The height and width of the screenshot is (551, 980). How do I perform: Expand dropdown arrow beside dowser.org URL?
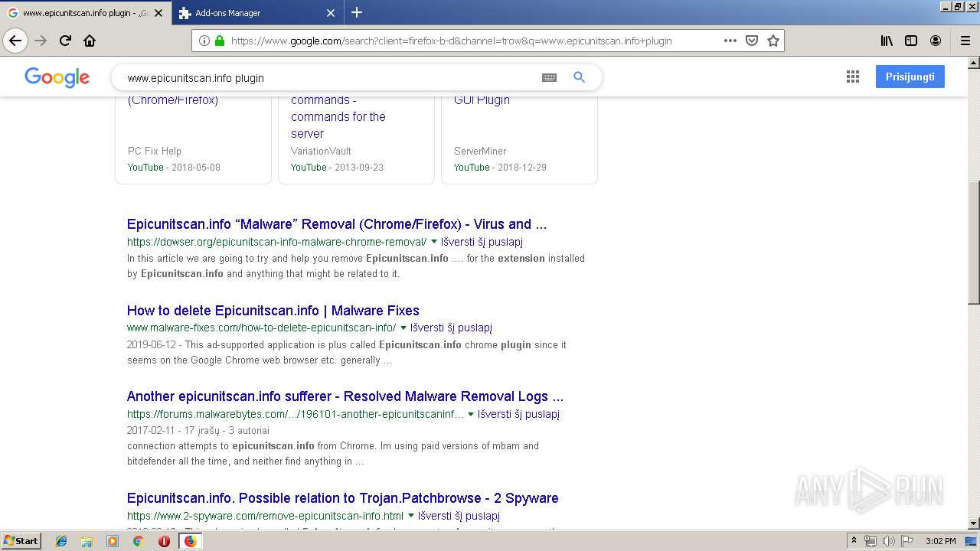point(434,242)
